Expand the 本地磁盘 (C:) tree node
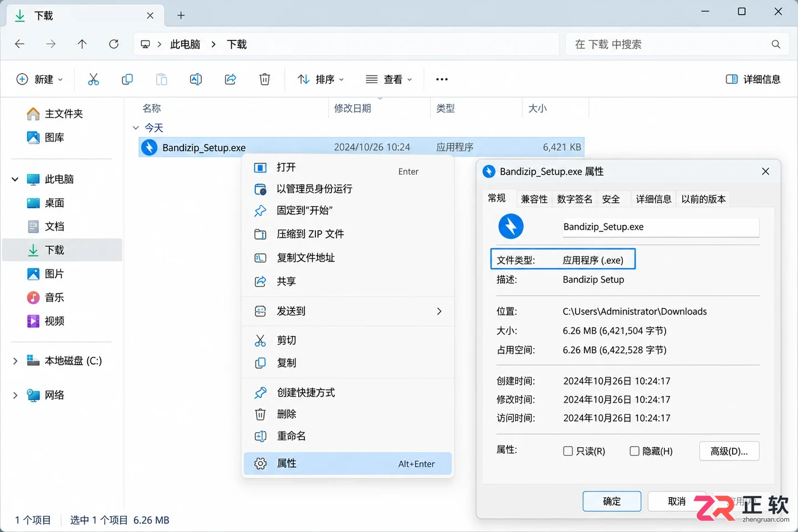This screenshot has height=532, width=798. tap(15, 361)
